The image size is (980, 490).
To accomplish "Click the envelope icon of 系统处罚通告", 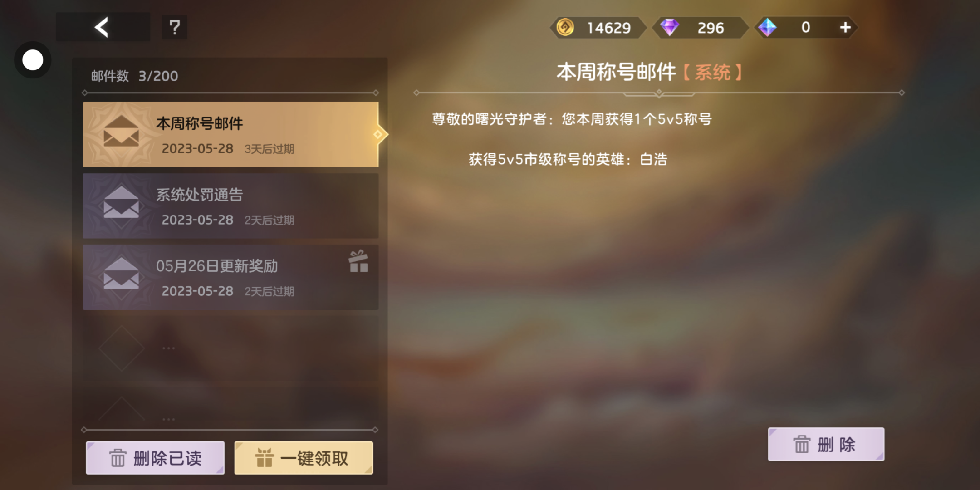I will click(x=121, y=202).
